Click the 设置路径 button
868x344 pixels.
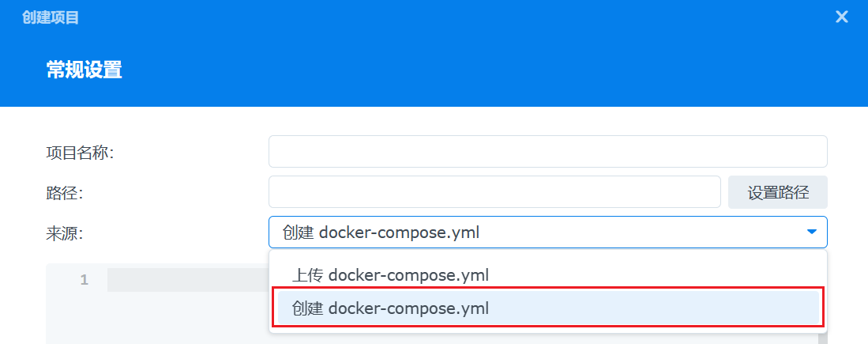[778, 192]
